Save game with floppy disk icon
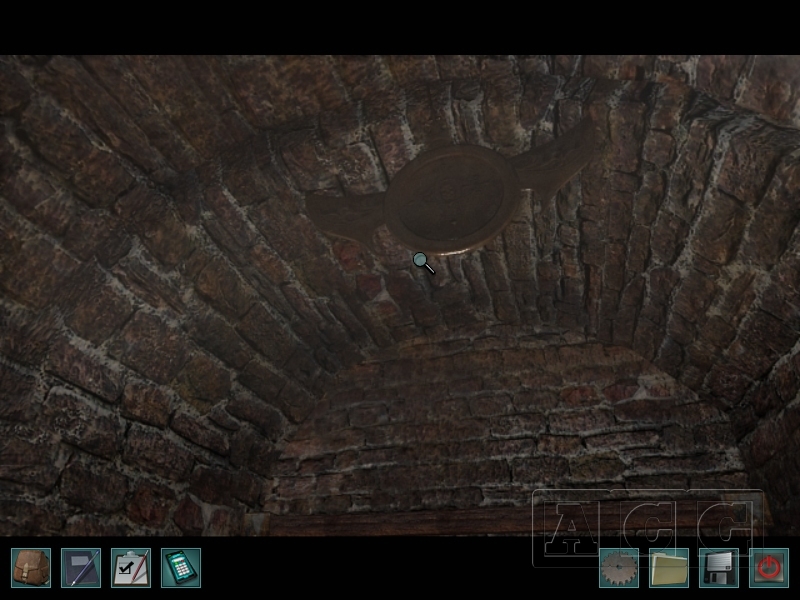Viewport: 800px width, 600px height. point(719,568)
